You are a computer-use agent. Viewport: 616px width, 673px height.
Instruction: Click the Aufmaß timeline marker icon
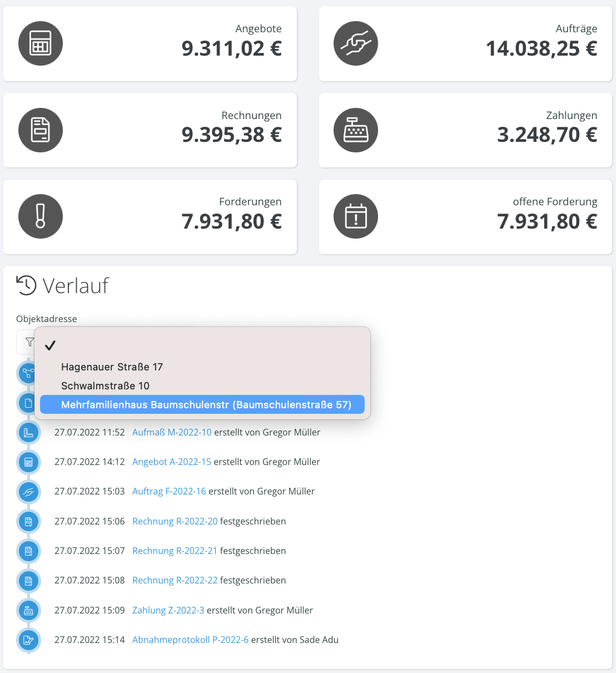pyautogui.click(x=28, y=432)
